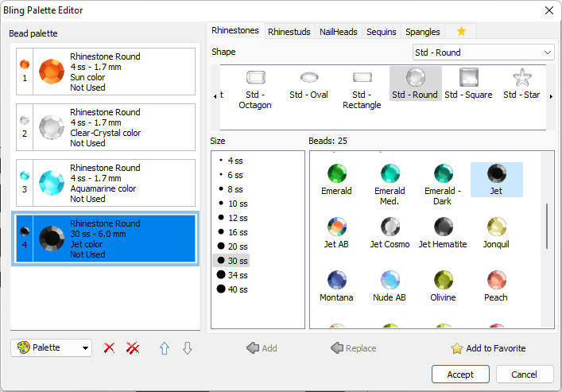Open the Std - Round shape dropdown
This screenshot has height=392, width=562.
point(483,52)
